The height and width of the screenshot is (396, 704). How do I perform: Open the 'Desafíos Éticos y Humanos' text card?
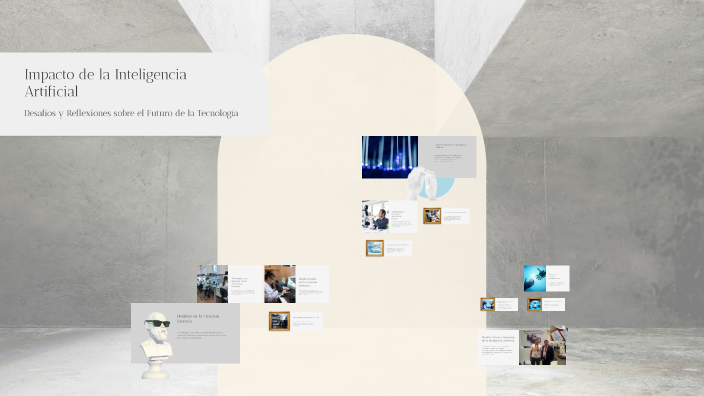click(x=498, y=348)
